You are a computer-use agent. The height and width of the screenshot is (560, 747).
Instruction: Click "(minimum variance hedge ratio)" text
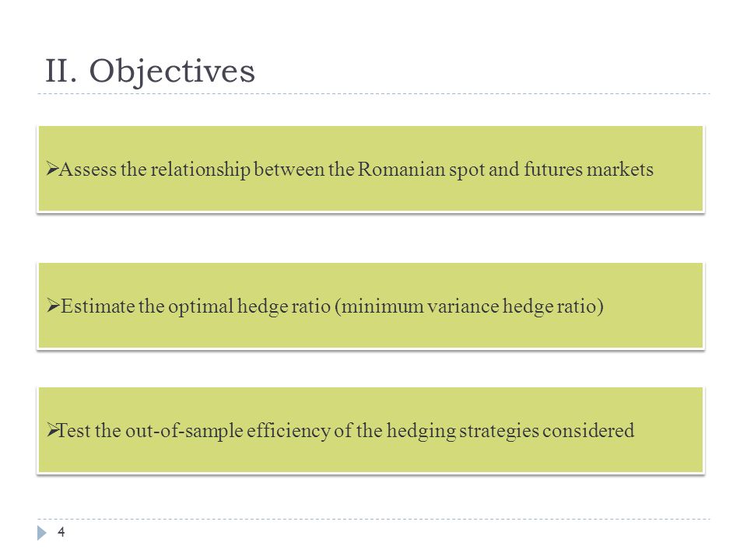click(469, 306)
